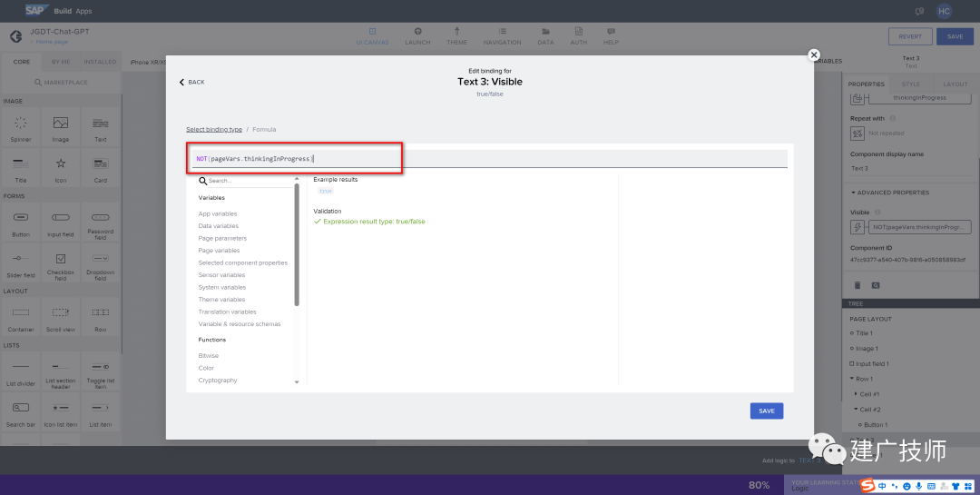Select Cryptography functions category
The image size is (980, 495).
[218, 380]
